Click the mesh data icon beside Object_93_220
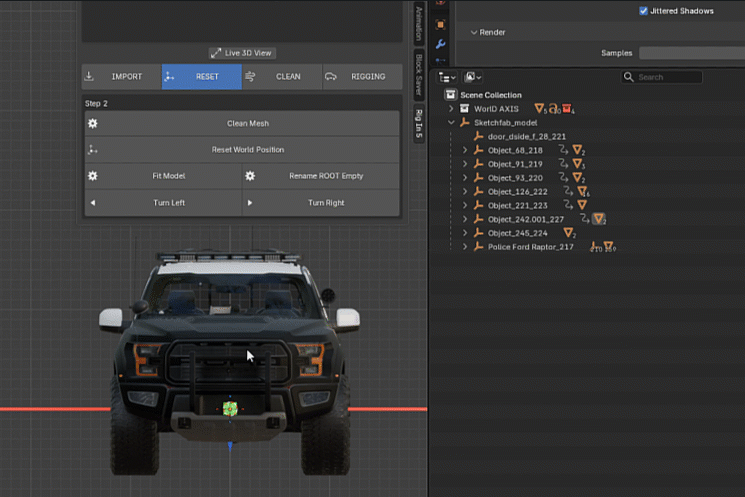The height and width of the screenshot is (497, 745). [x=578, y=178]
